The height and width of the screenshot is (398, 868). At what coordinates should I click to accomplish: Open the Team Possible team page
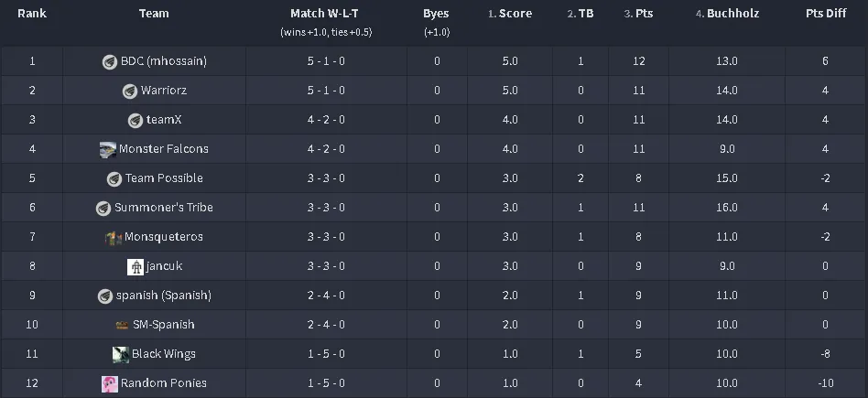pyautogui.click(x=164, y=178)
